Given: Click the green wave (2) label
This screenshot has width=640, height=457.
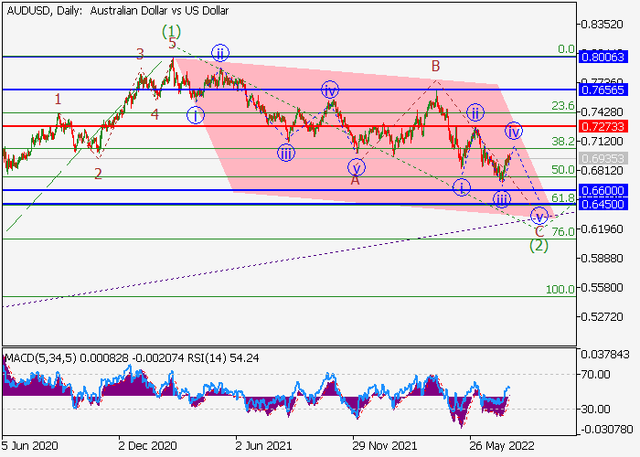Looking at the screenshot, I should [x=539, y=244].
